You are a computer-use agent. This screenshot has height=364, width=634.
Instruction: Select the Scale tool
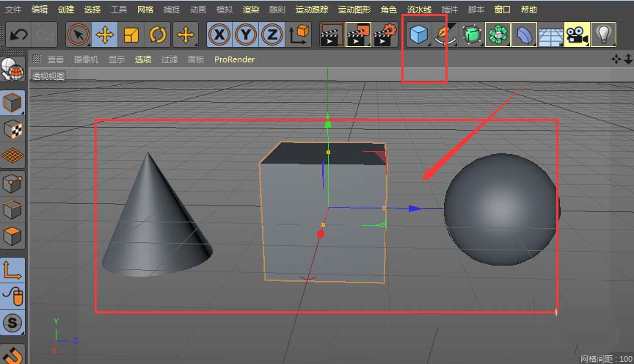pos(131,34)
